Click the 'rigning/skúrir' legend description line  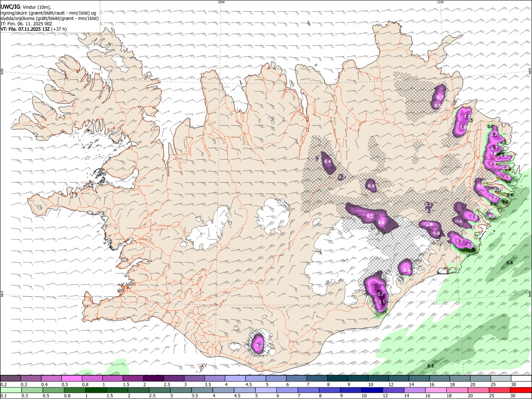pyautogui.click(x=48, y=13)
